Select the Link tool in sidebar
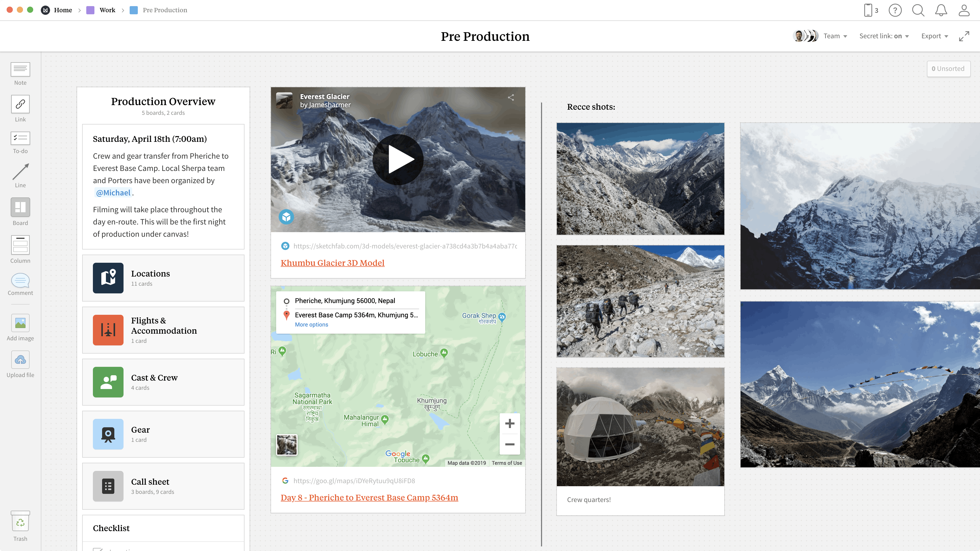 click(20, 104)
